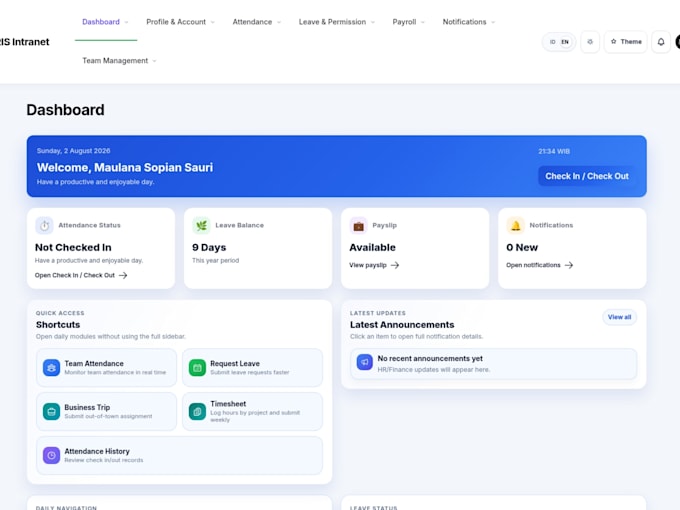Click the Payslip briefcase icon
Viewport: 680px width, 510px height.
358,226
